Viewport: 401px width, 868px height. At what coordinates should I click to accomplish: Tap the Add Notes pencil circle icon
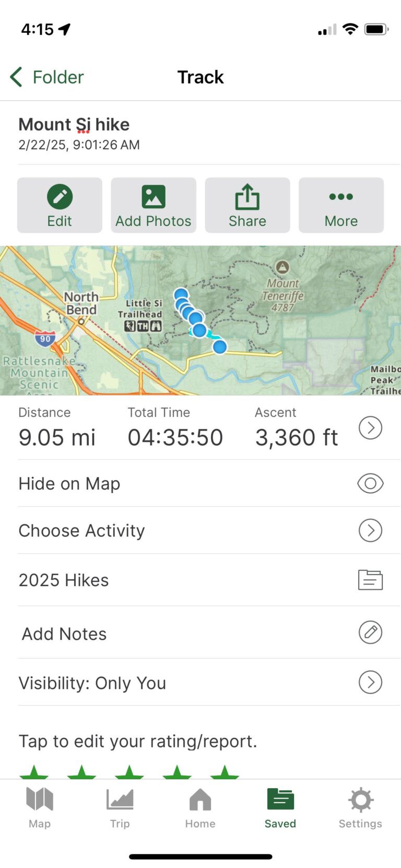coord(370,633)
